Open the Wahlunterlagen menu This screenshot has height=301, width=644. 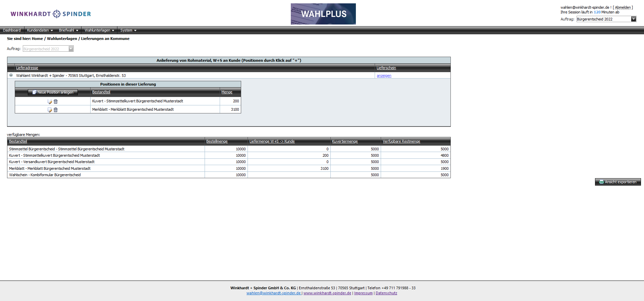point(99,30)
